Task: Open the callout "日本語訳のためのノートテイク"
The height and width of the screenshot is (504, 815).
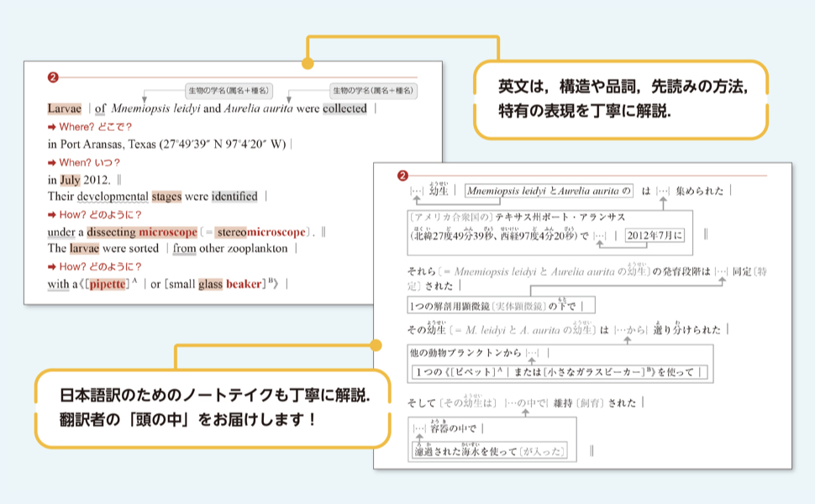Action: (x=213, y=407)
